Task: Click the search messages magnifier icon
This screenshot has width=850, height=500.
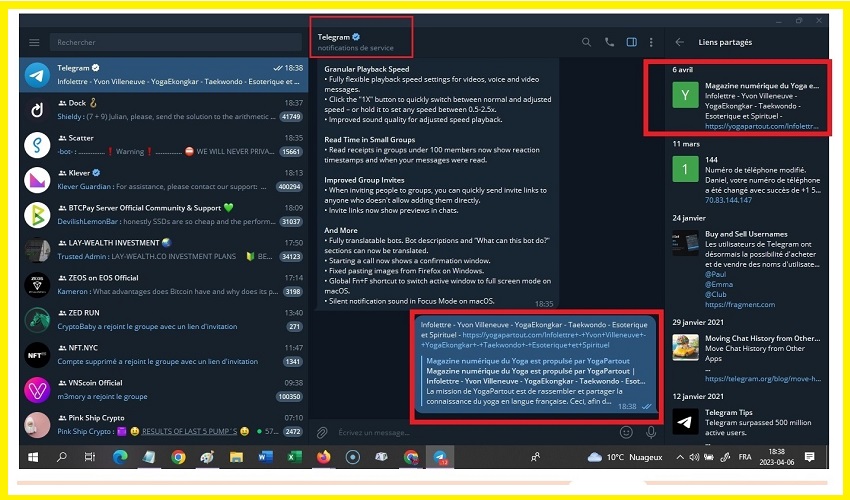Action: point(587,43)
